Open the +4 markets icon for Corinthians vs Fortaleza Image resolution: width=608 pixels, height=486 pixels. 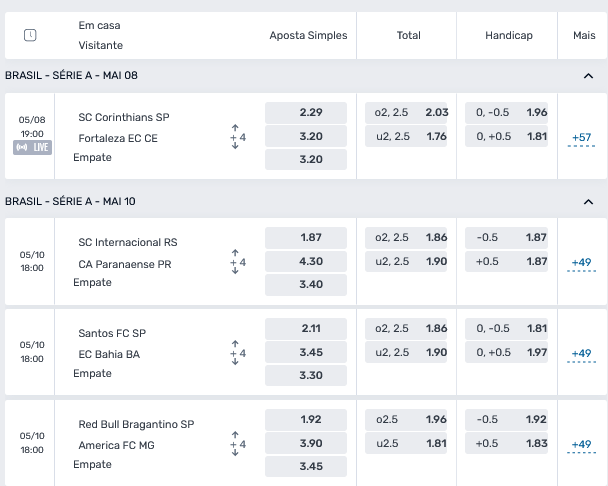point(238,137)
